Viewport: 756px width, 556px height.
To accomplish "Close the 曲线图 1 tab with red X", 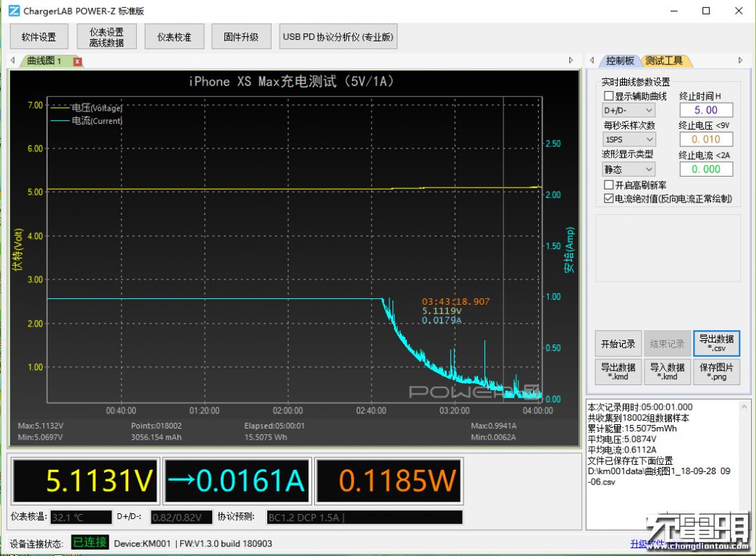I will [x=77, y=62].
